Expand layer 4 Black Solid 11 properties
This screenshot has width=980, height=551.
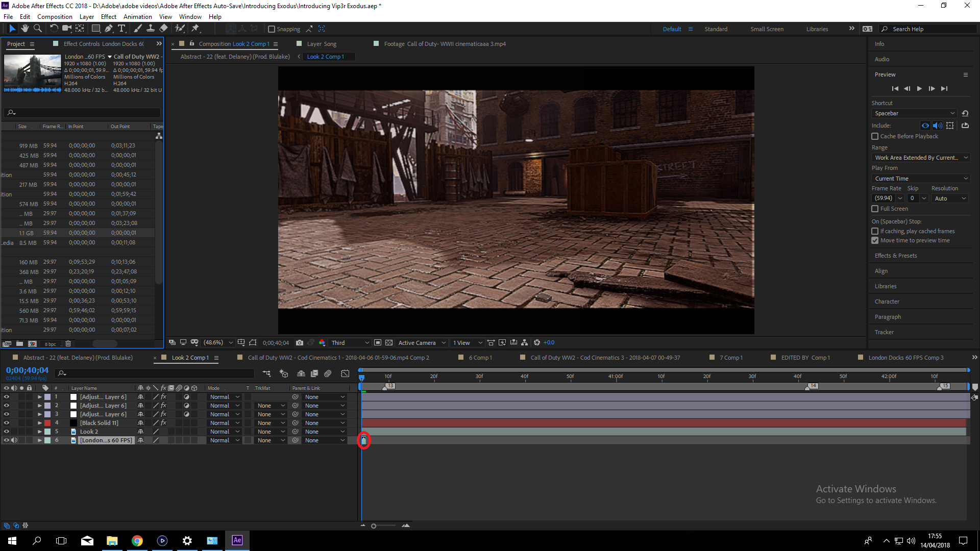[x=40, y=423]
